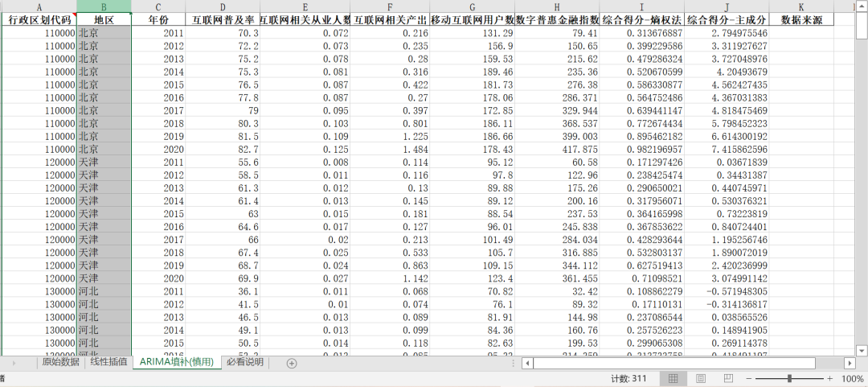
Task: Select cell with value 1.142
Action: (390, 278)
